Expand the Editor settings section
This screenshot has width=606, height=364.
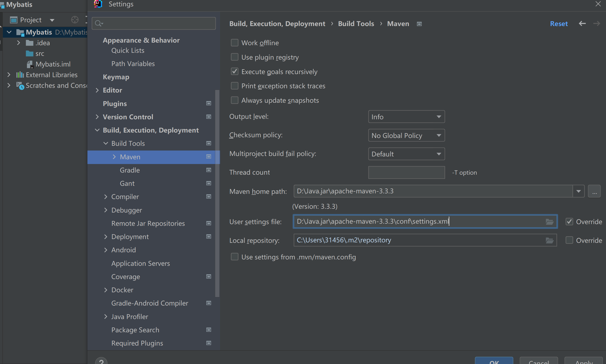[97, 90]
